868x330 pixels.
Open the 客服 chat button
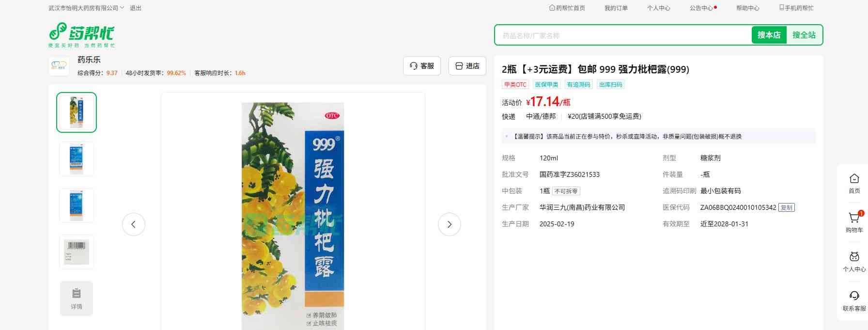point(422,66)
